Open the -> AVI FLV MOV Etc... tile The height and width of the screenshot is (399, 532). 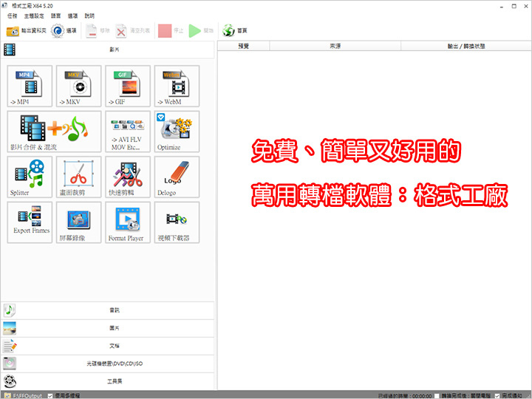(x=128, y=132)
